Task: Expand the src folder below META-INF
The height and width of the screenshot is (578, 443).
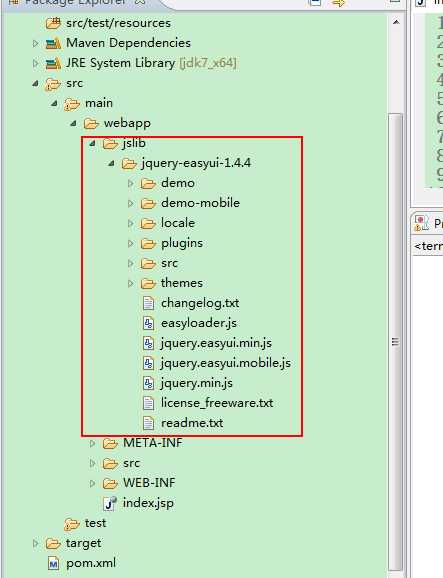Action: click(93, 463)
